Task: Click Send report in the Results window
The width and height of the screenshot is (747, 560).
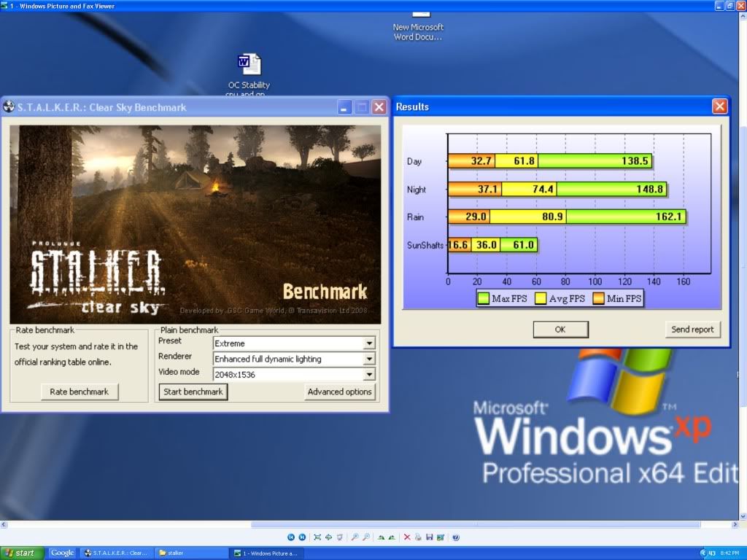Action: pos(692,329)
